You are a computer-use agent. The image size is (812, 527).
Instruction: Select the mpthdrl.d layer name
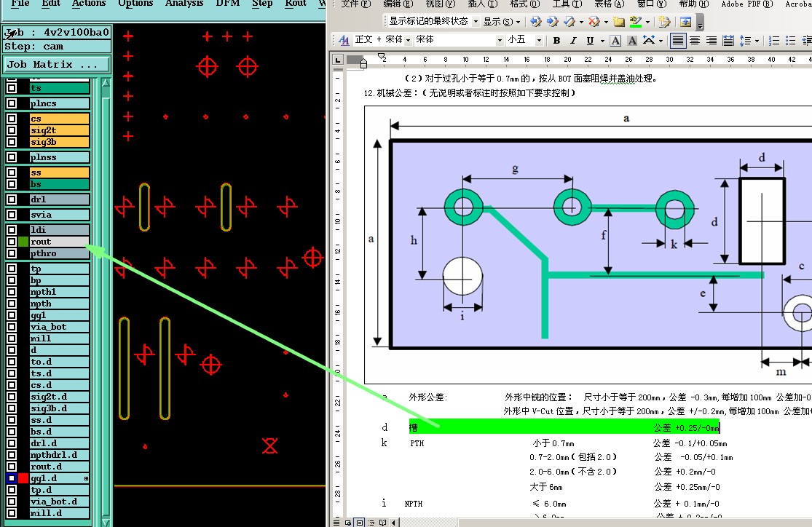pos(60,455)
